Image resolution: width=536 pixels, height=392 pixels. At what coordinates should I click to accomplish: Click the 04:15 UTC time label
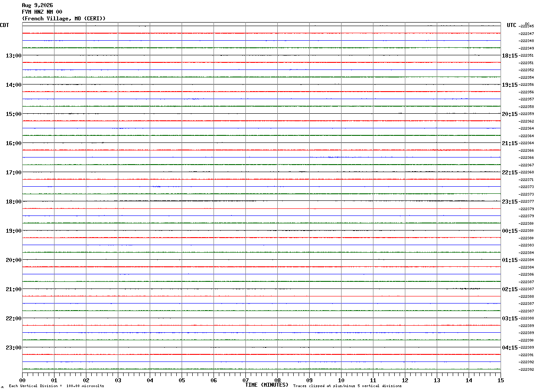click(x=509, y=348)
